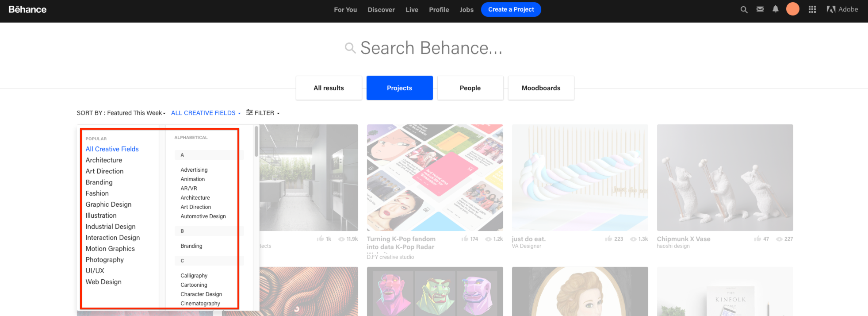Open messages envelope icon

click(760, 9)
